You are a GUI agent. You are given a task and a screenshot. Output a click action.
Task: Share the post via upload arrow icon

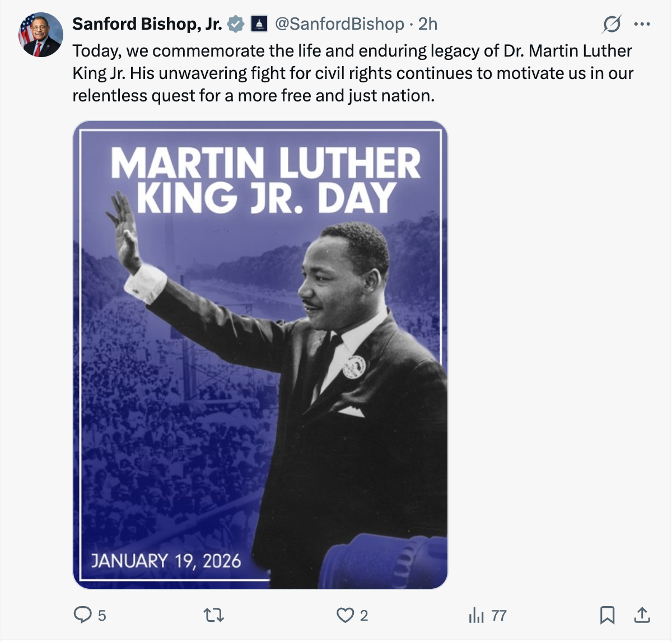(x=642, y=615)
